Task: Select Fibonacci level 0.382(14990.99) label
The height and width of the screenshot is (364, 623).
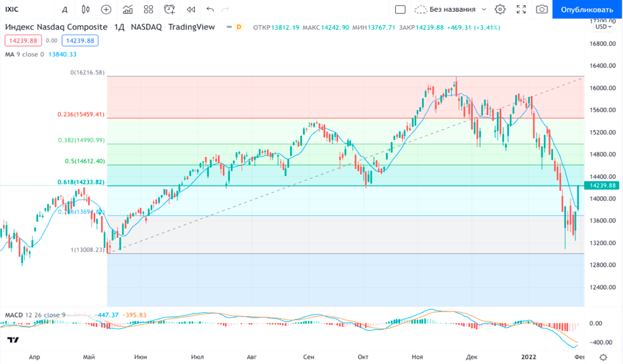Action: point(81,140)
